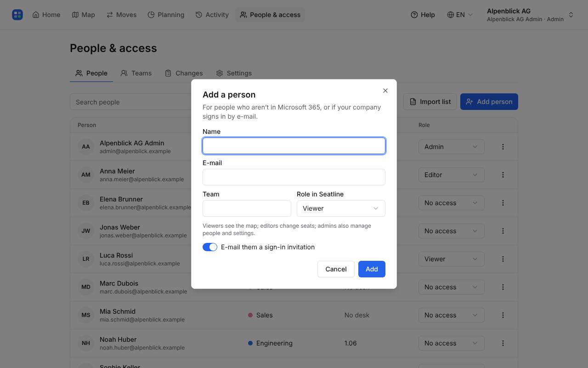Click the AM avatar for Anna Meier
Viewport: 588px width, 368px height.
86,175
